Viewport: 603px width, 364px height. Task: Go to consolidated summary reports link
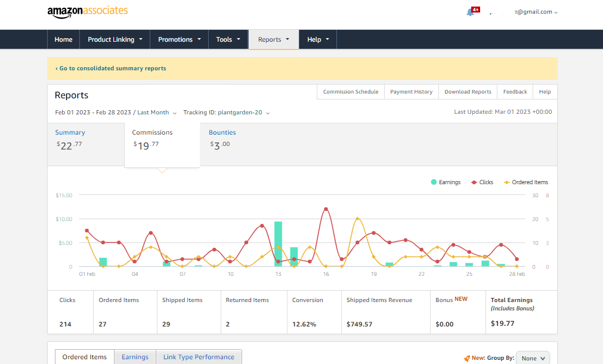[111, 69]
